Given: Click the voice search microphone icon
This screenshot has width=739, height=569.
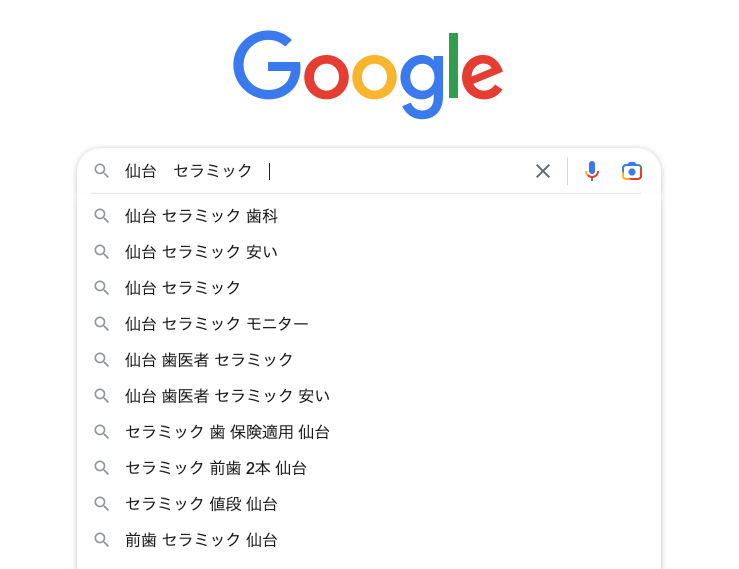Looking at the screenshot, I should (591, 171).
